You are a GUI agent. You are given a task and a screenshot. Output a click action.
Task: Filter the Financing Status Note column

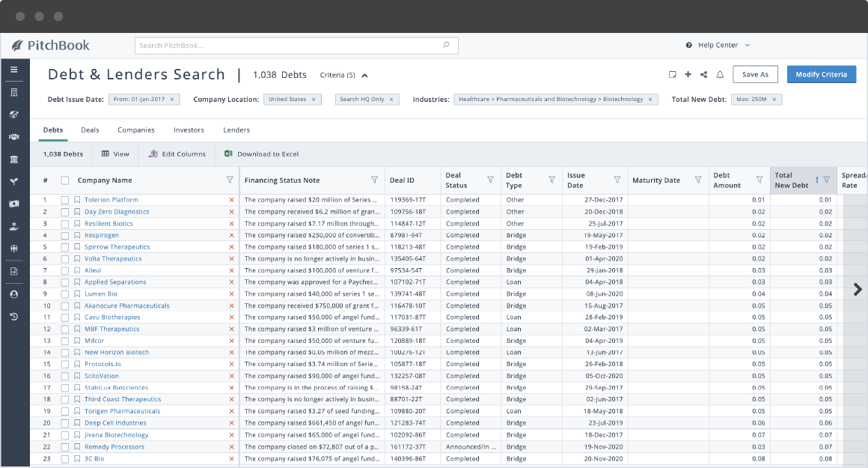(374, 180)
